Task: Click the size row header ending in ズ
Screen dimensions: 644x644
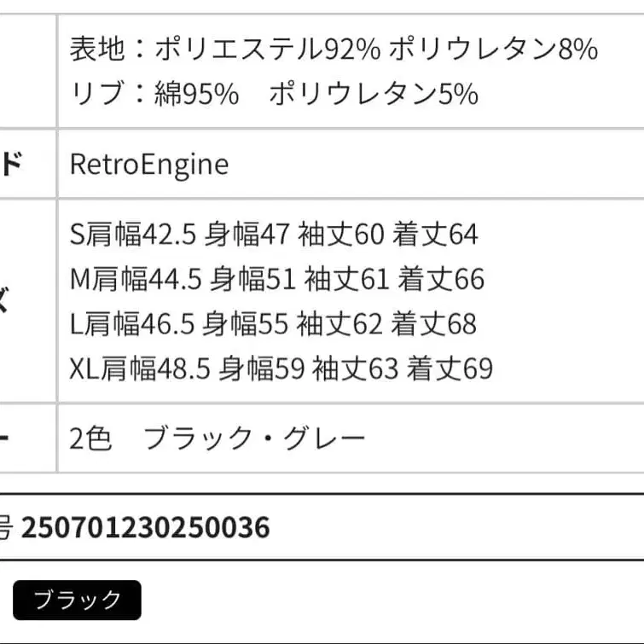Action: pos(4,302)
